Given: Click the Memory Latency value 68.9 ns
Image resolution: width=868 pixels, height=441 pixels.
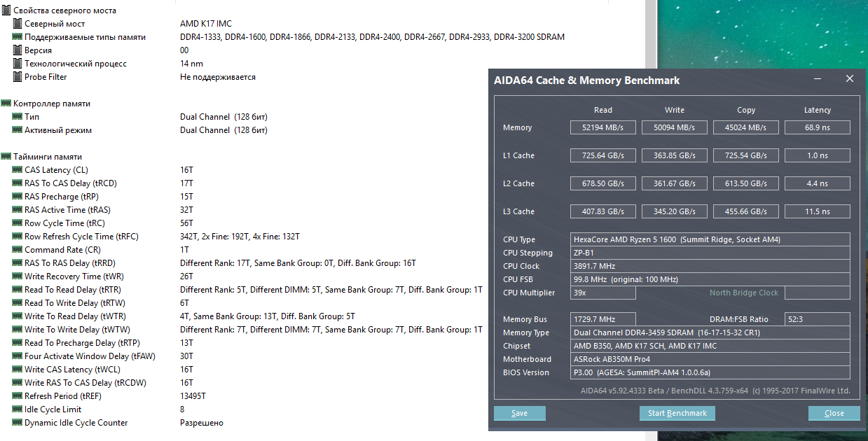Looking at the screenshot, I should coord(818,127).
